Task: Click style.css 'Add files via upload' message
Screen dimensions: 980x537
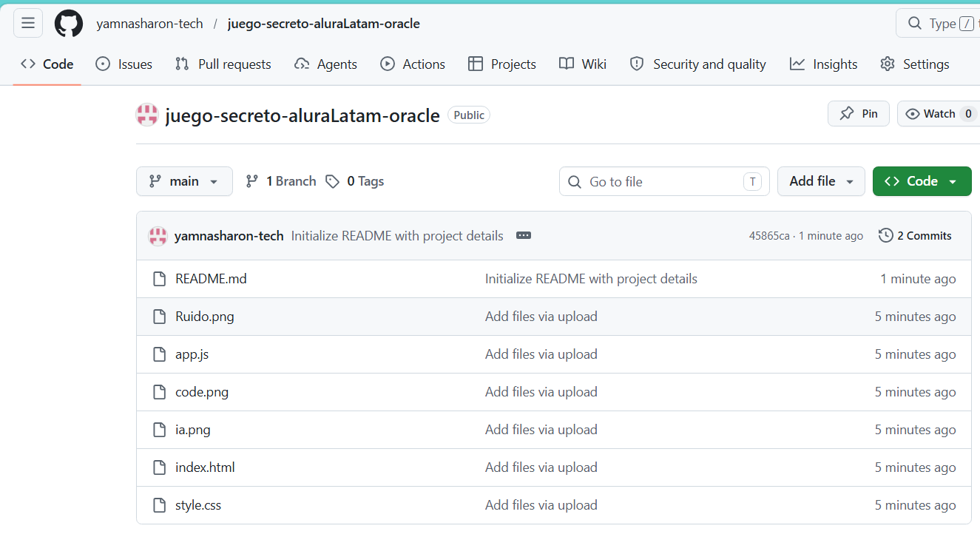Action: (x=541, y=505)
